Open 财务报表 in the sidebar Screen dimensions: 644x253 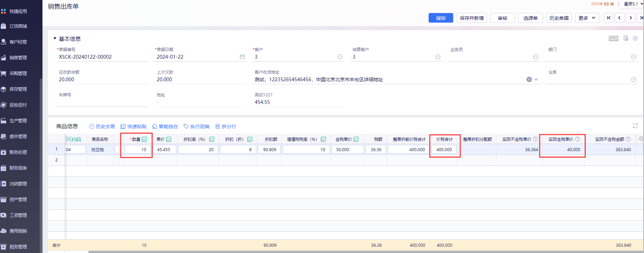pyautogui.click(x=18, y=168)
